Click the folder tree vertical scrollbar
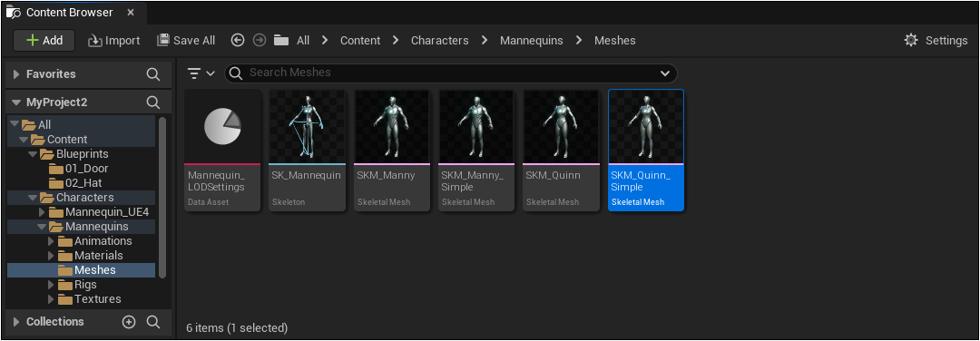 pyautogui.click(x=162, y=198)
